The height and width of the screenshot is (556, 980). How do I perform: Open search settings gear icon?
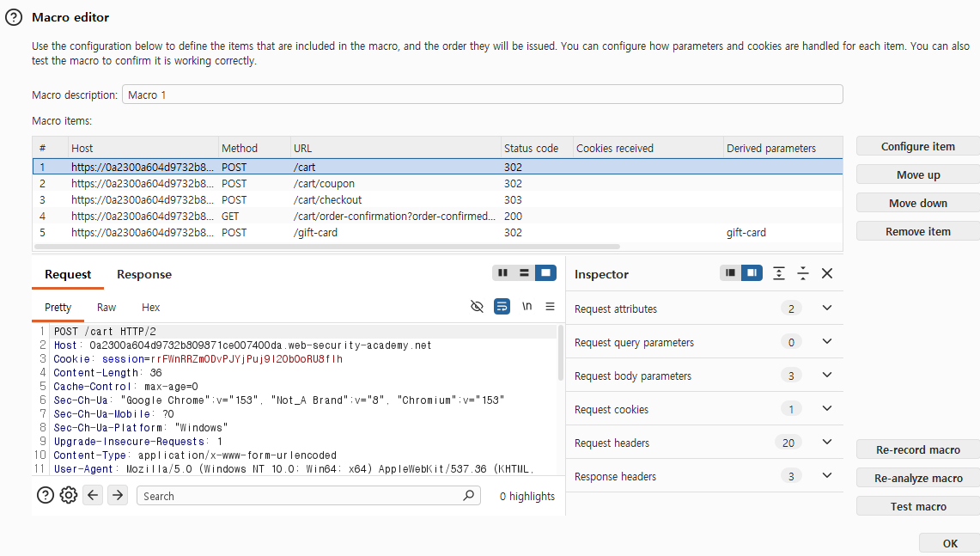69,495
